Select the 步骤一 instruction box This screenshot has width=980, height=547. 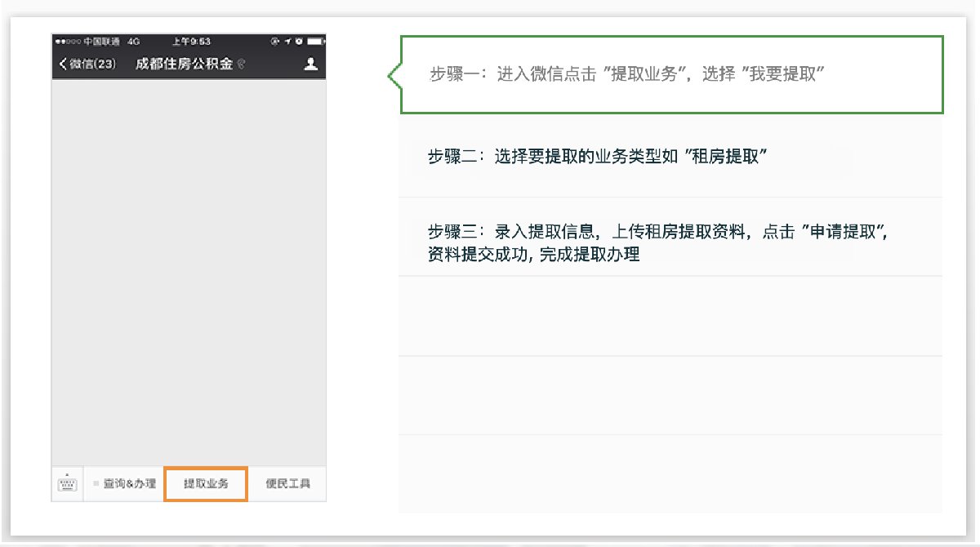[670, 74]
